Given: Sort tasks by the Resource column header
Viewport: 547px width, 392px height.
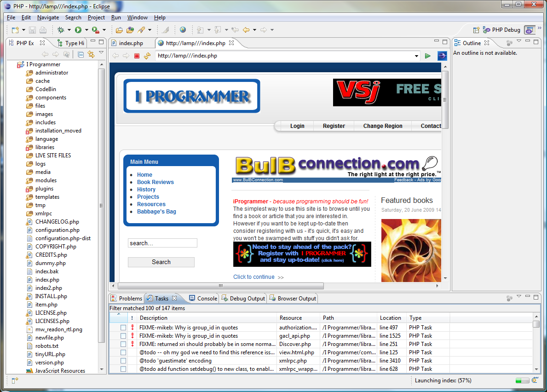Looking at the screenshot, I should coord(298,318).
